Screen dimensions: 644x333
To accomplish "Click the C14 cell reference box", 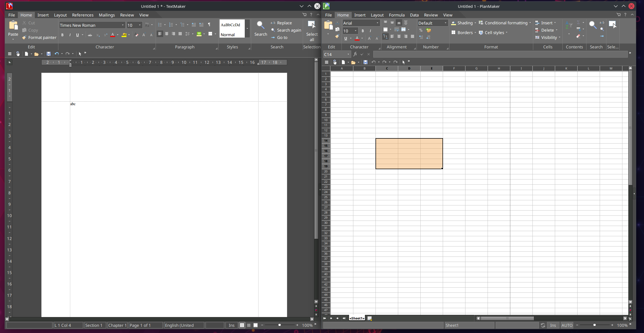I will [x=337, y=54].
